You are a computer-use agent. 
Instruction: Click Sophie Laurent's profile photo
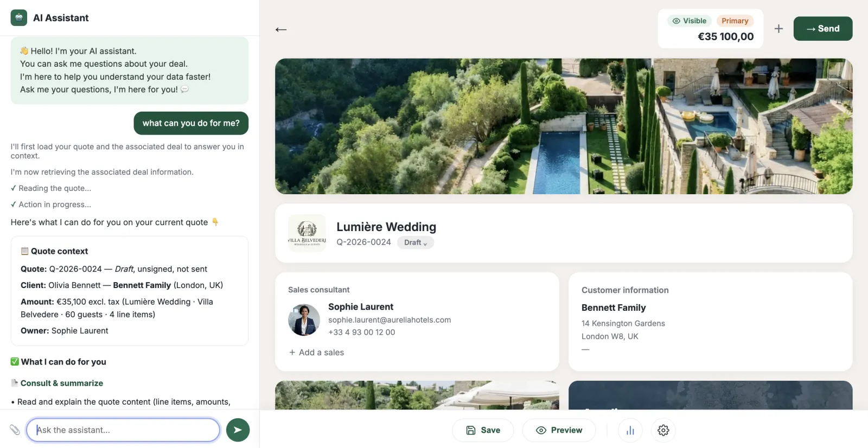coord(304,320)
